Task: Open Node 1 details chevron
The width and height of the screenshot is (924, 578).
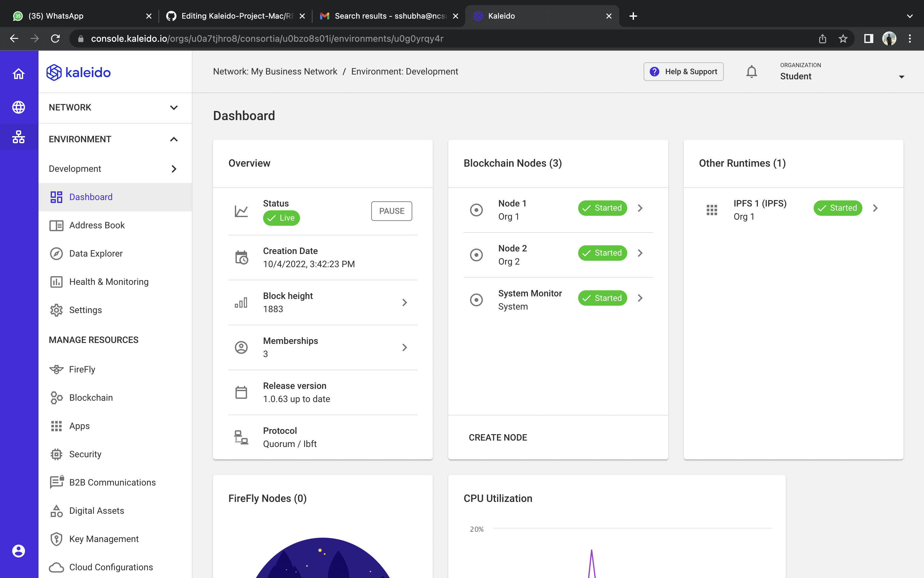Action: (640, 208)
